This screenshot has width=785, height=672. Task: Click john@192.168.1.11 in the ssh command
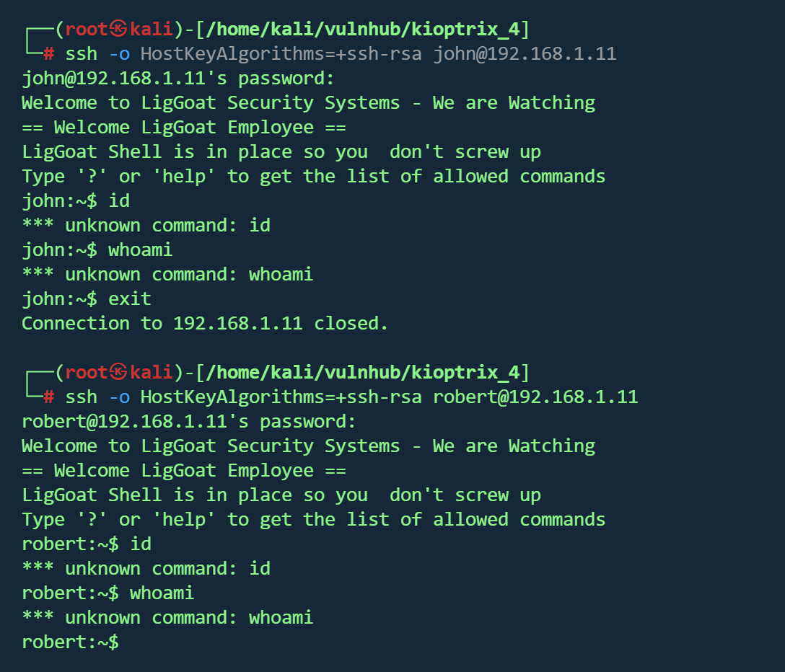(x=525, y=54)
